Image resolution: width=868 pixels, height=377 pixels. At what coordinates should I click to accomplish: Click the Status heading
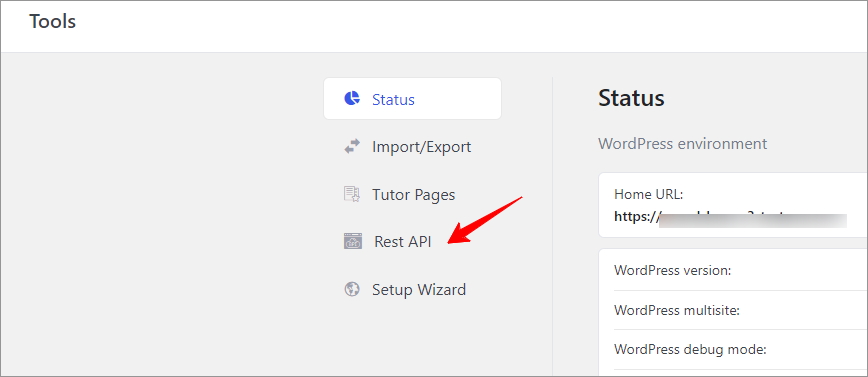click(x=631, y=99)
